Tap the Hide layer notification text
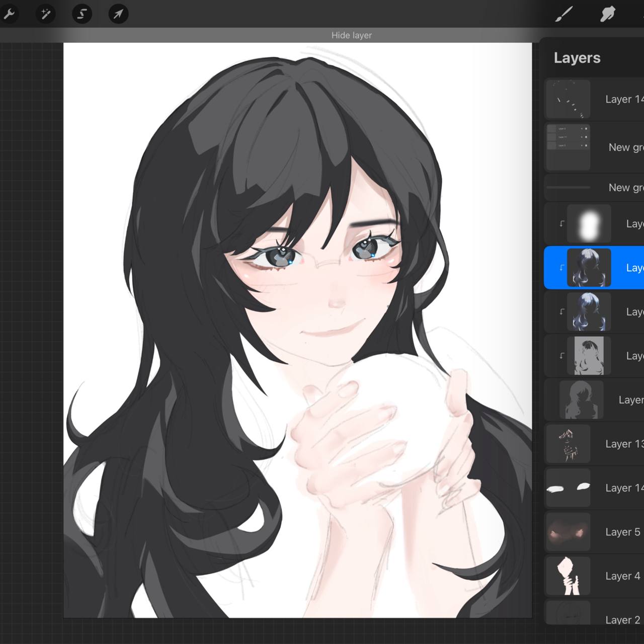 [x=351, y=35]
